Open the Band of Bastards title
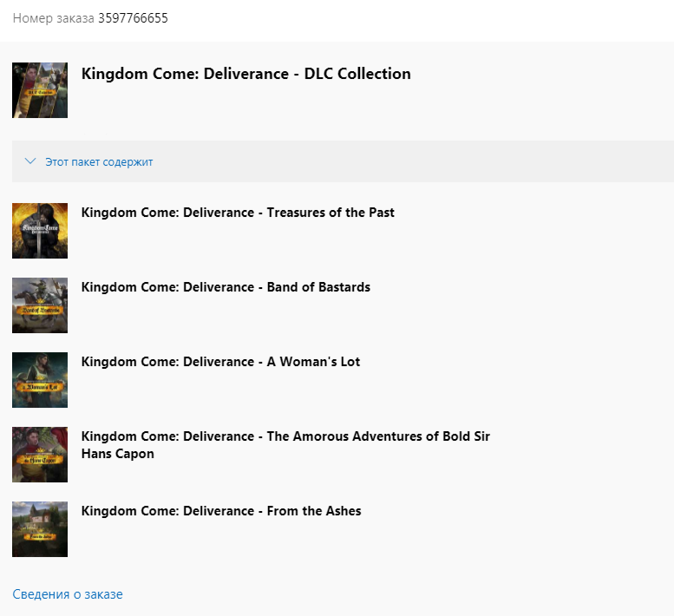 [x=226, y=287]
